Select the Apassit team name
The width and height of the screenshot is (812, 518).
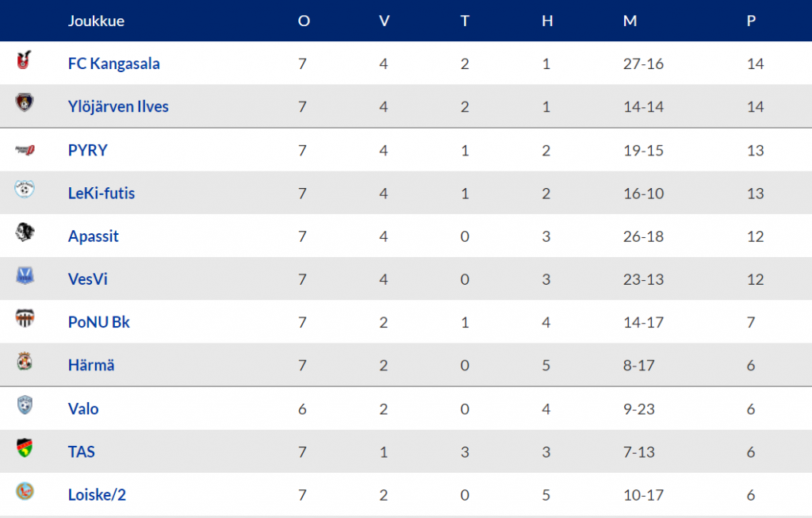pos(94,236)
